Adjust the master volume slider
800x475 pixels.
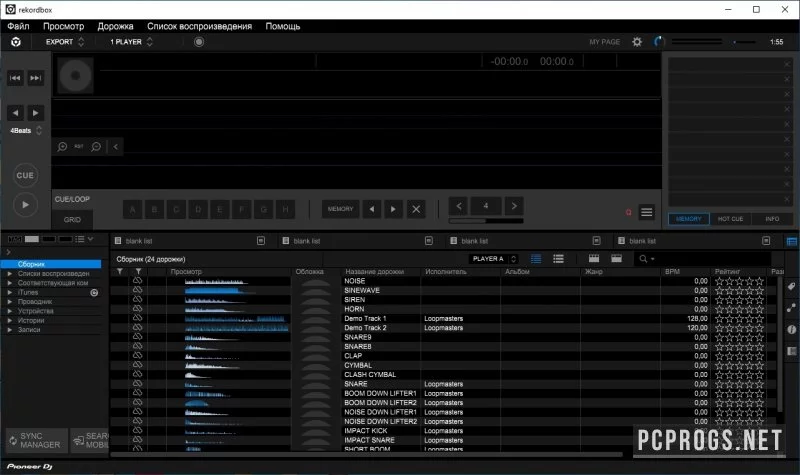coord(744,42)
